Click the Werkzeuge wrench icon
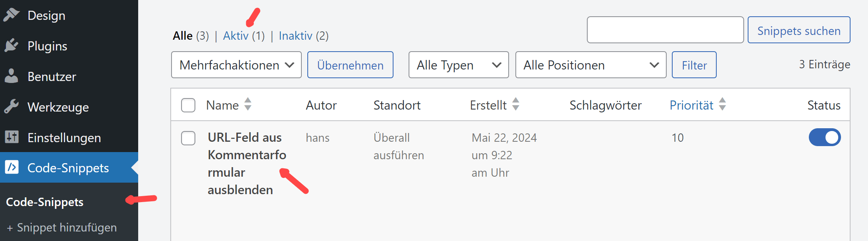 [x=12, y=107]
